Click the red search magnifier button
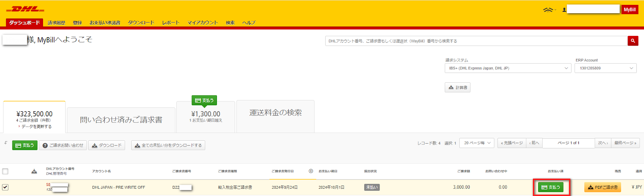The height and width of the screenshot is (196, 644). click(633, 41)
